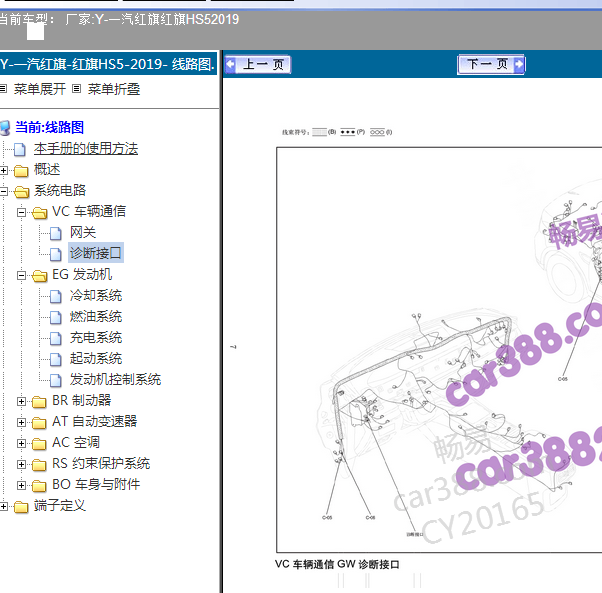Click the page icon next to 发动机控制系统
The height and width of the screenshot is (593, 602).
56,380
